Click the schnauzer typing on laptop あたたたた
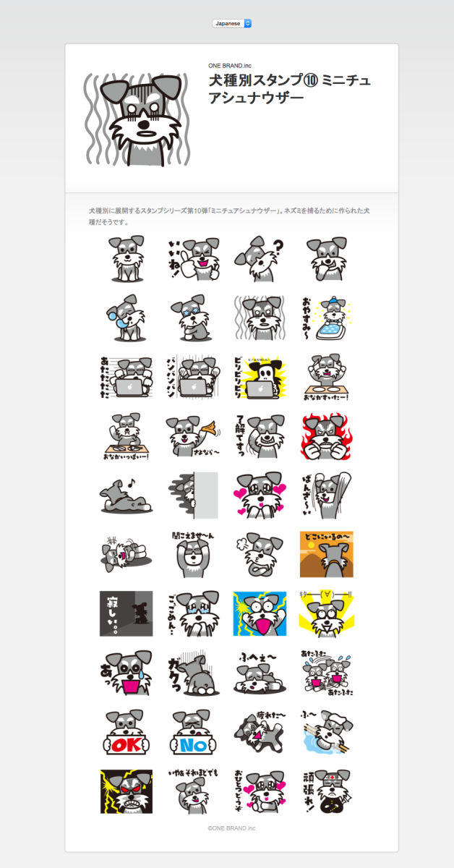Viewport: 454px width, 868px height. (127, 378)
